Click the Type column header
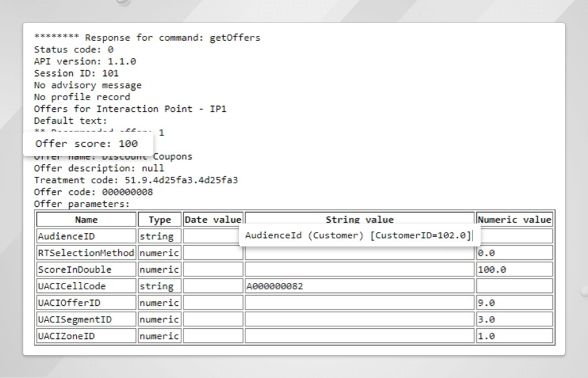 [x=159, y=219]
